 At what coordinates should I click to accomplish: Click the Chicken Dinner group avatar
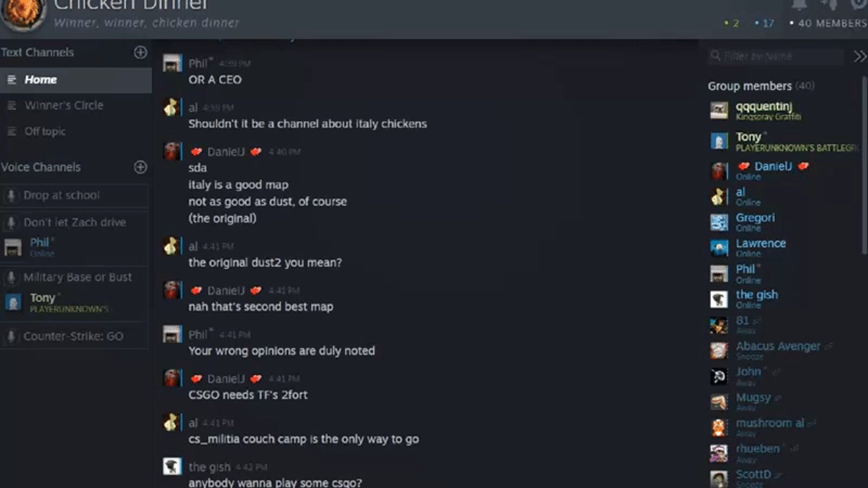point(23,12)
